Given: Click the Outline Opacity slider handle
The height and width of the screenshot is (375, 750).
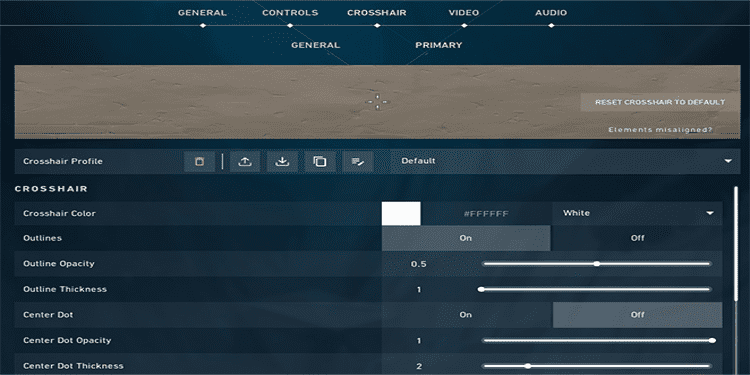Looking at the screenshot, I should coord(596,264).
